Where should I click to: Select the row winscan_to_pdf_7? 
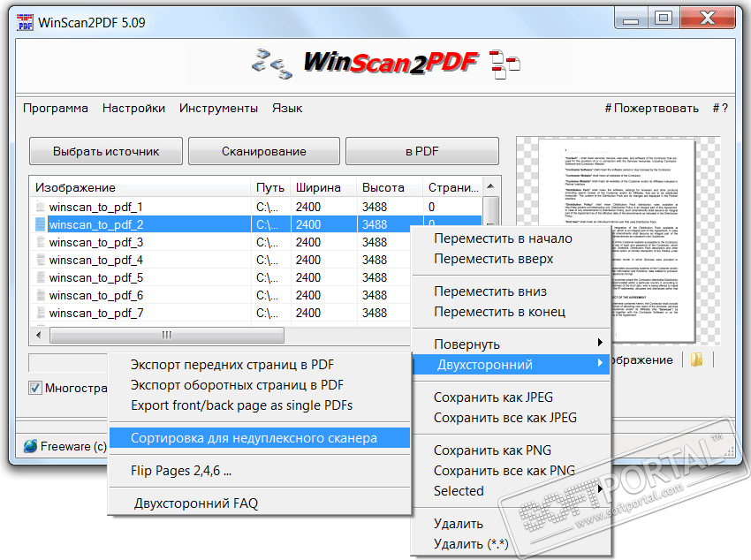(220, 313)
